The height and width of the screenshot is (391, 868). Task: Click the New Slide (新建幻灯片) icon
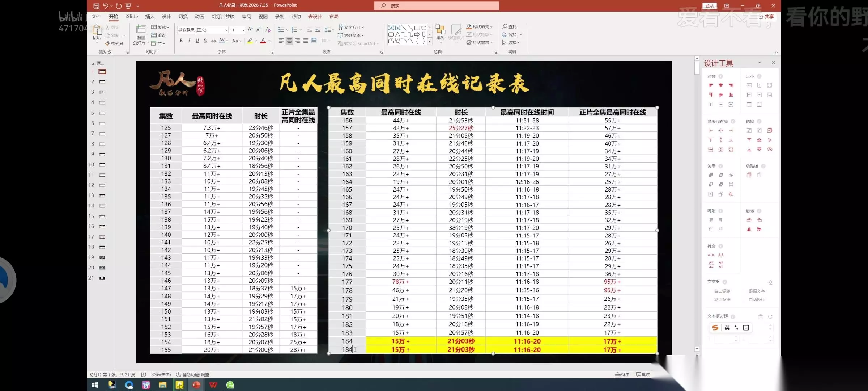141,29
